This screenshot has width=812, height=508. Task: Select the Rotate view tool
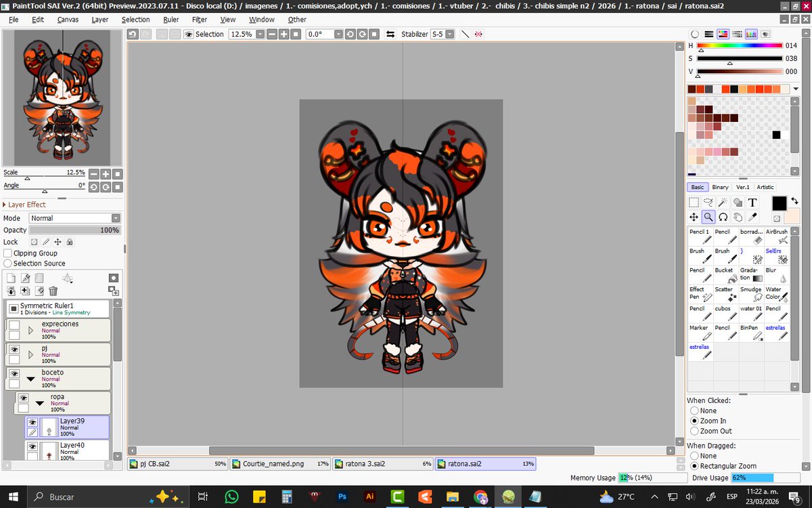[723, 217]
